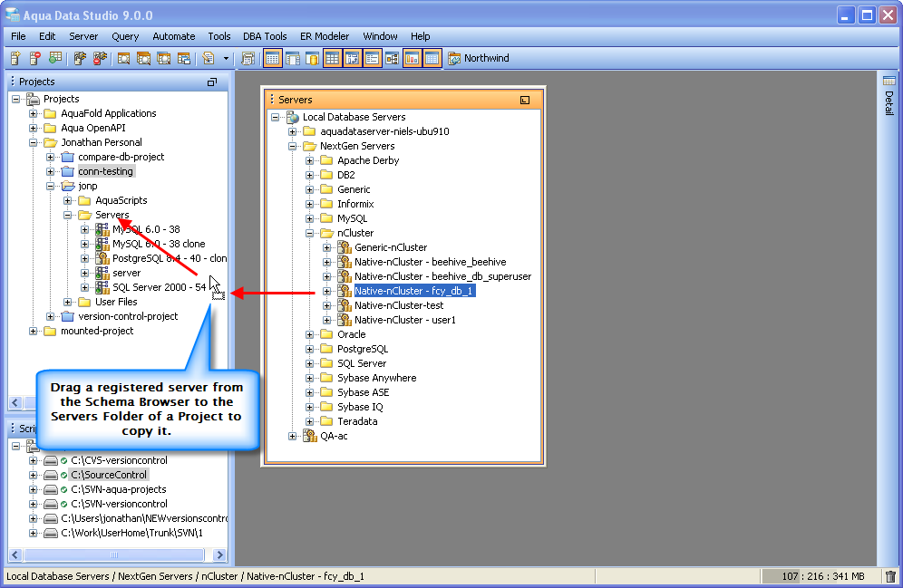The width and height of the screenshot is (903, 588).
Task: Click the Native-nCluster-test server icon
Action: (x=345, y=305)
